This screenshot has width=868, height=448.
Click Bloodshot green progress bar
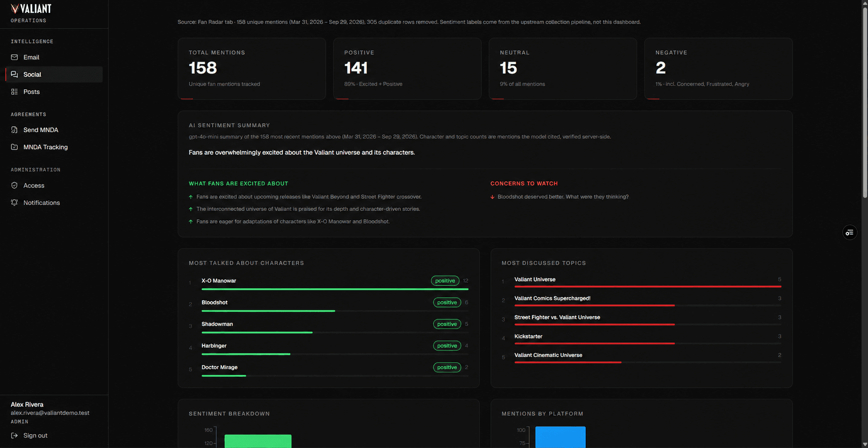tap(268, 311)
